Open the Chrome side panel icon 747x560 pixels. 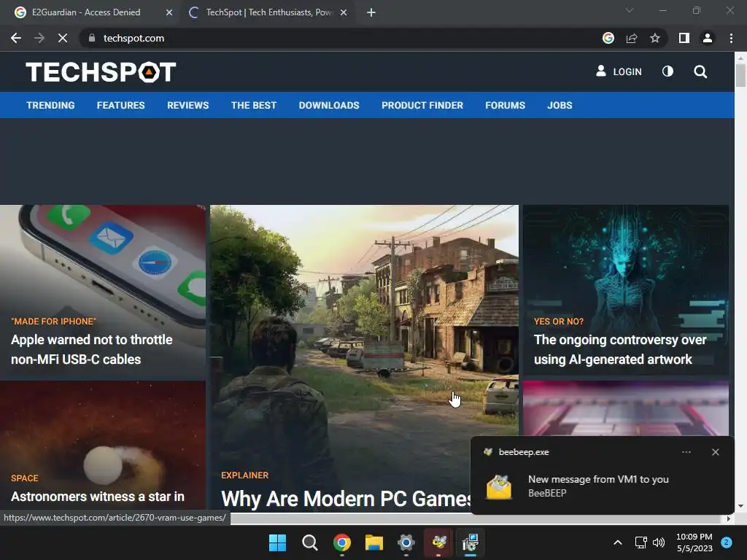click(684, 38)
